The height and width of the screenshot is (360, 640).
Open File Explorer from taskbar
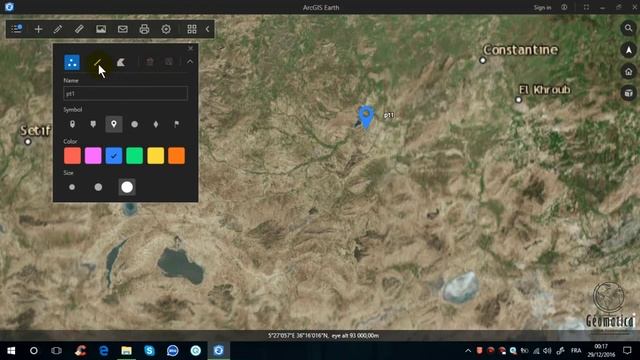pos(127,351)
